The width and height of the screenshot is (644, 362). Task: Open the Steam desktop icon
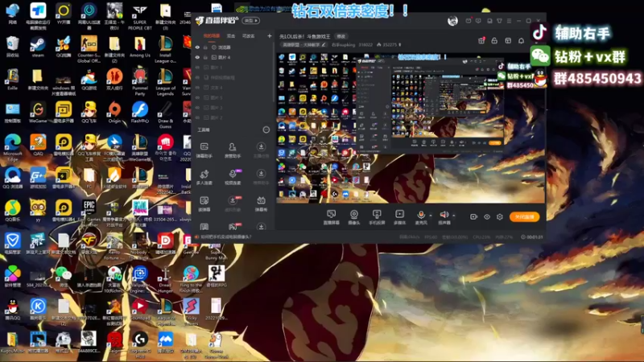[38, 47]
